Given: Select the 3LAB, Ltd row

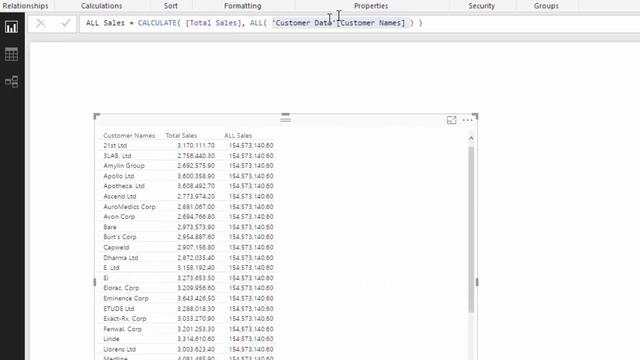Looking at the screenshot, I should (x=188, y=156).
